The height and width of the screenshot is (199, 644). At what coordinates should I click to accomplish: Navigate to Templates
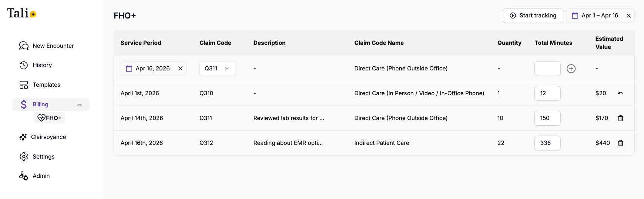tap(46, 85)
